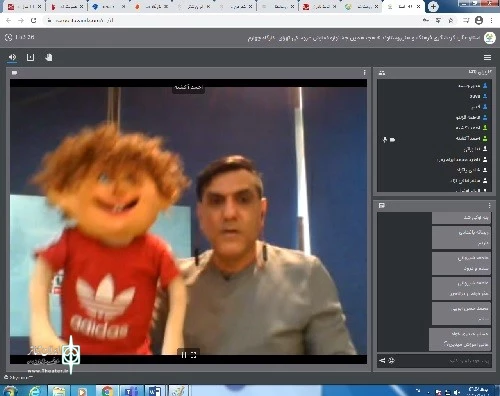Select the bottom chat message bubble

coord(460,339)
